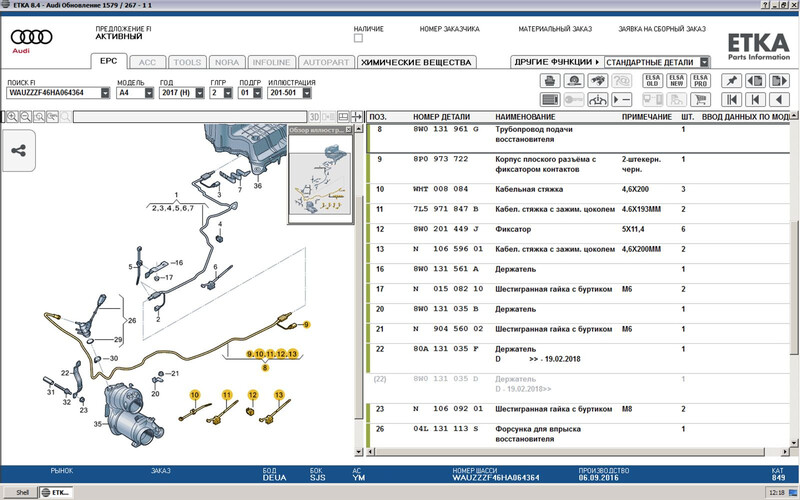Select part row 8W0 131 961 G

(x=579, y=138)
